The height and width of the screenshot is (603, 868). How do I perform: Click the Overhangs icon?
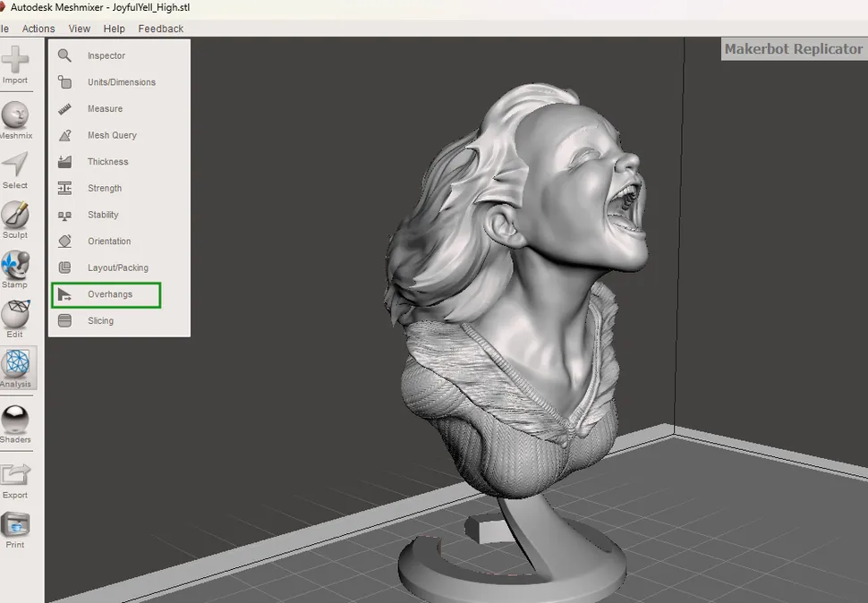click(x=64, y=294)
